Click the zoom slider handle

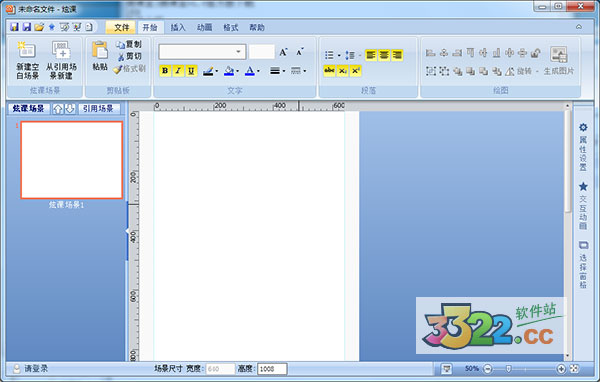click(x=508, y=369)
